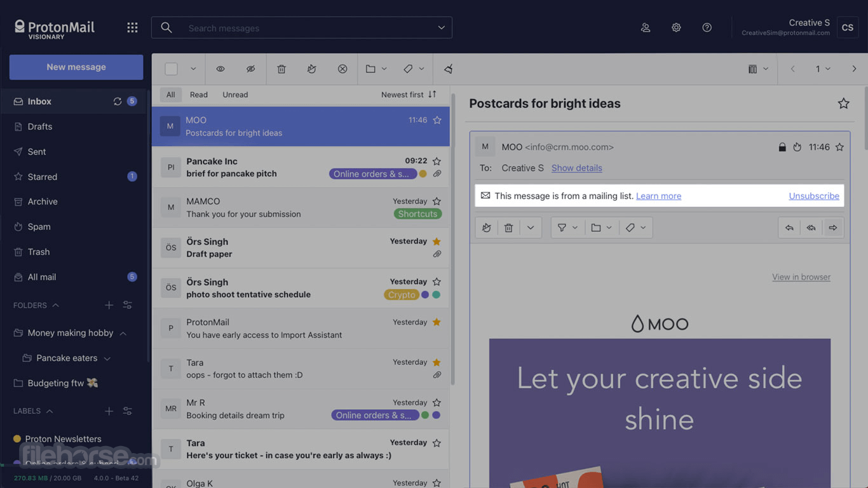Star the Postcards for bright ideas header
Image resolution: width=868 pixels, height=488 pixels.
[x=843, y=103]
